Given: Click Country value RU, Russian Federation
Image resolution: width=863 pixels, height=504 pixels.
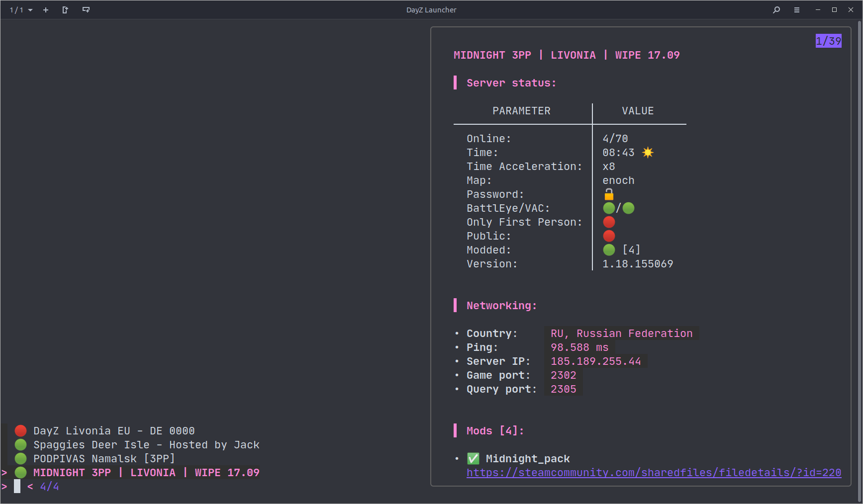Looking at the screenshot, I should tap(622, 334).
